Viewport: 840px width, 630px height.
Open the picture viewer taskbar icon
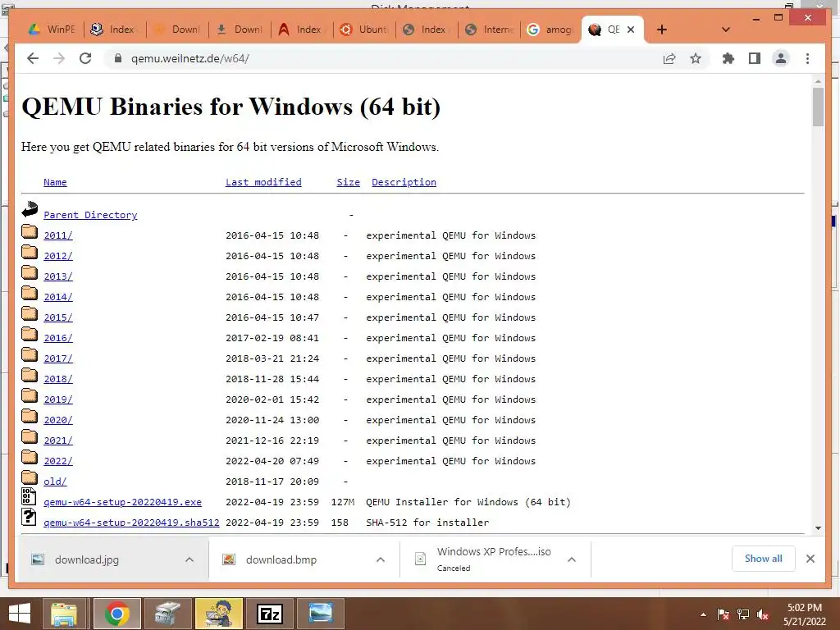tap(321, 614)
